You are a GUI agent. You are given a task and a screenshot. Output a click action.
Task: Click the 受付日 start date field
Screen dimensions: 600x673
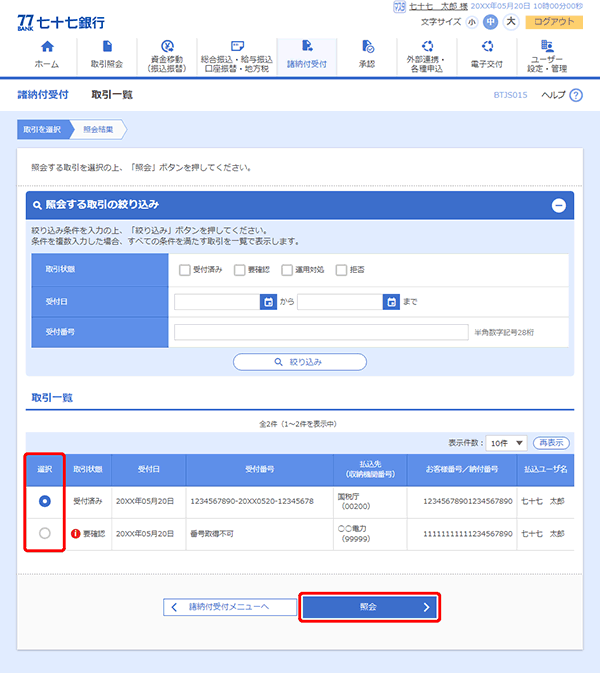(x=217, y=302)
